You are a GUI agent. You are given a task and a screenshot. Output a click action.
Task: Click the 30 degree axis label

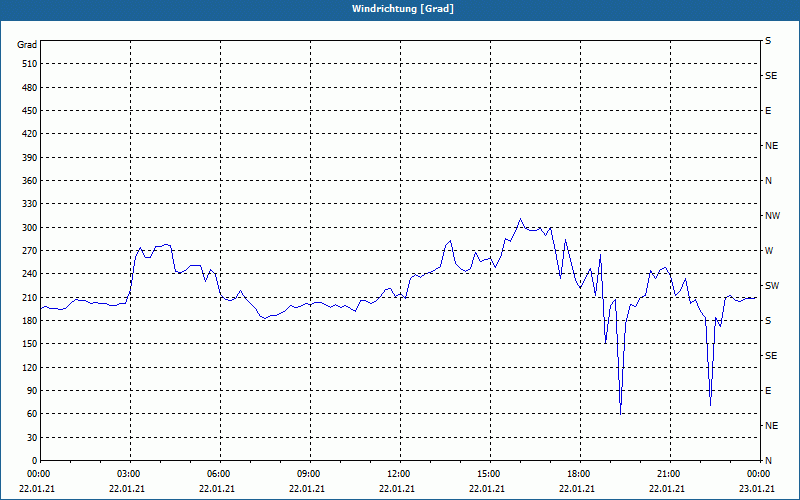(32, 437)
